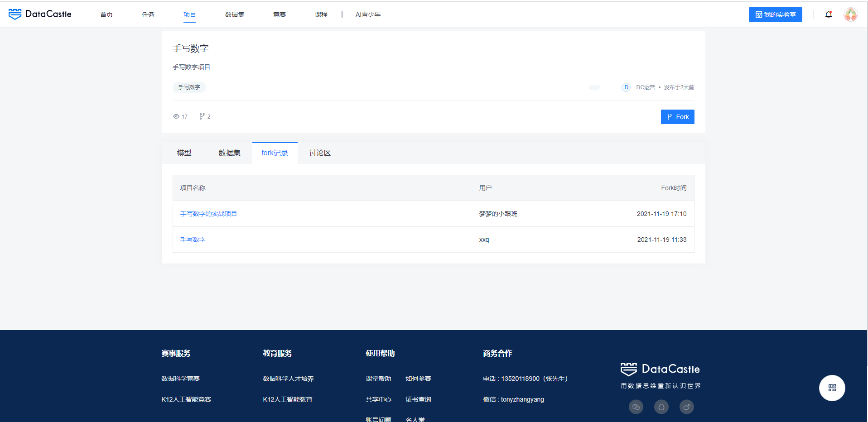Click the WeChat icon in footer
868x422 pixels.
[636, 407]
